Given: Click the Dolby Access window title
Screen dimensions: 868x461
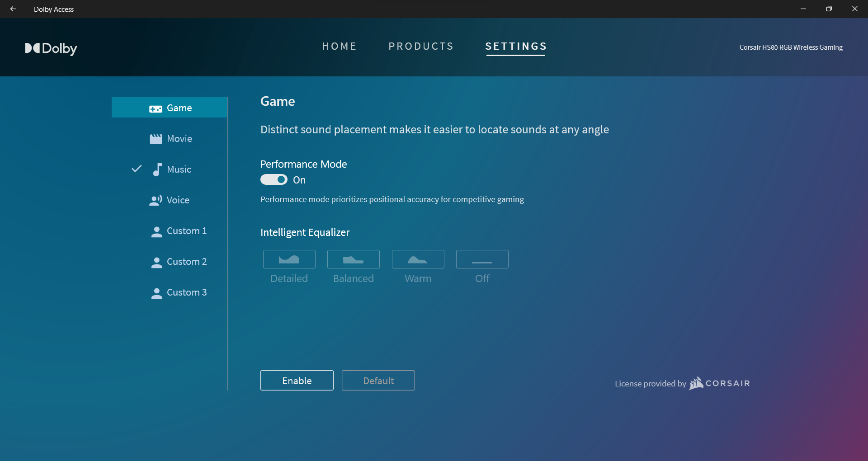Looking at the screenshot, I should 54,9.
